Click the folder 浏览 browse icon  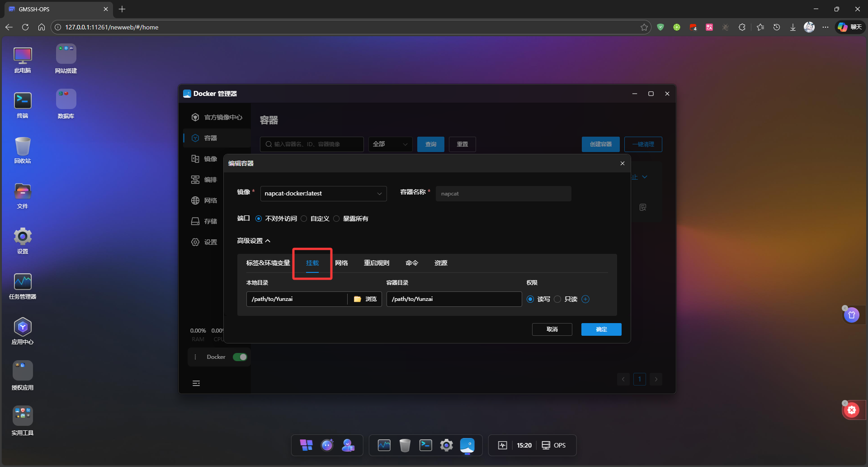coord(358,299)
